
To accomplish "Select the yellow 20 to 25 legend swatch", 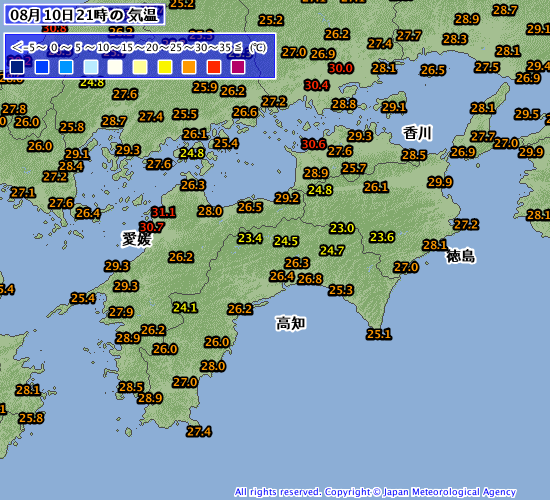I will pyautogui.click(x=165, y=67).
